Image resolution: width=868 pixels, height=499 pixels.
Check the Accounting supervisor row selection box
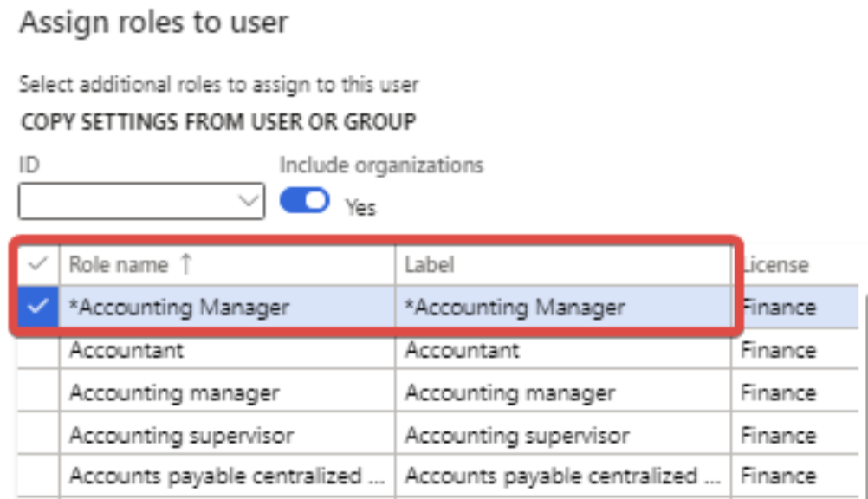click(38, 436)
